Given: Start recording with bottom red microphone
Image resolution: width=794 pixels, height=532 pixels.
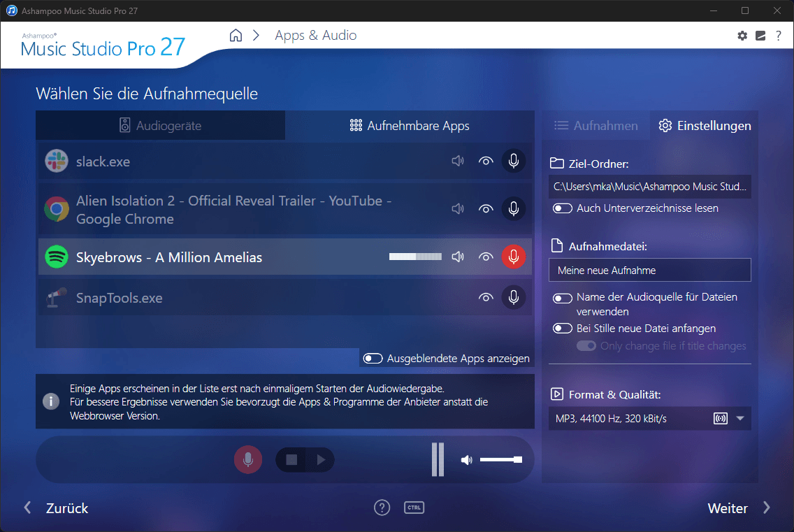Looking at the screenshot, I should 248,459.
